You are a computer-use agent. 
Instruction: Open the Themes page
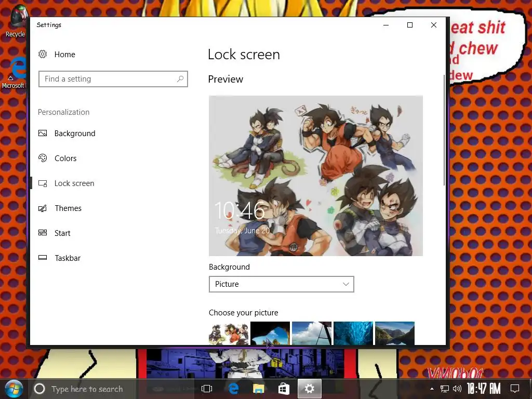click(68, 208)
